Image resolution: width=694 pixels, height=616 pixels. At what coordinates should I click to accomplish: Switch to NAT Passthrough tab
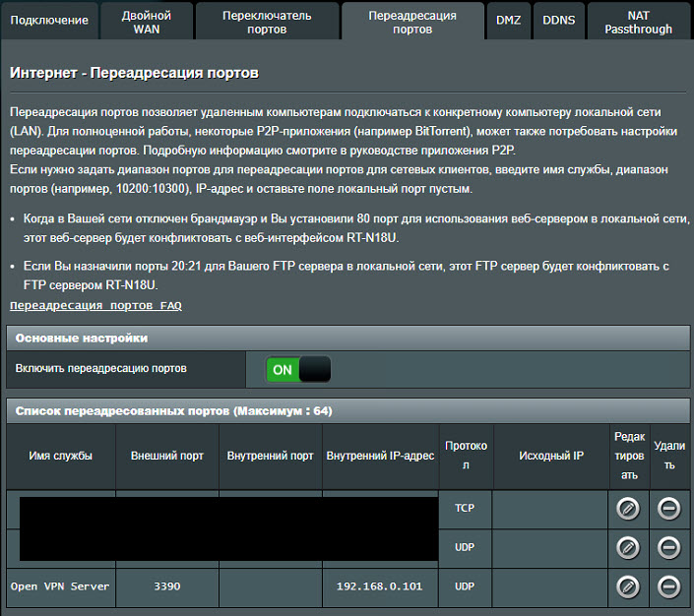pyautogui.click(x=638, y=22)
